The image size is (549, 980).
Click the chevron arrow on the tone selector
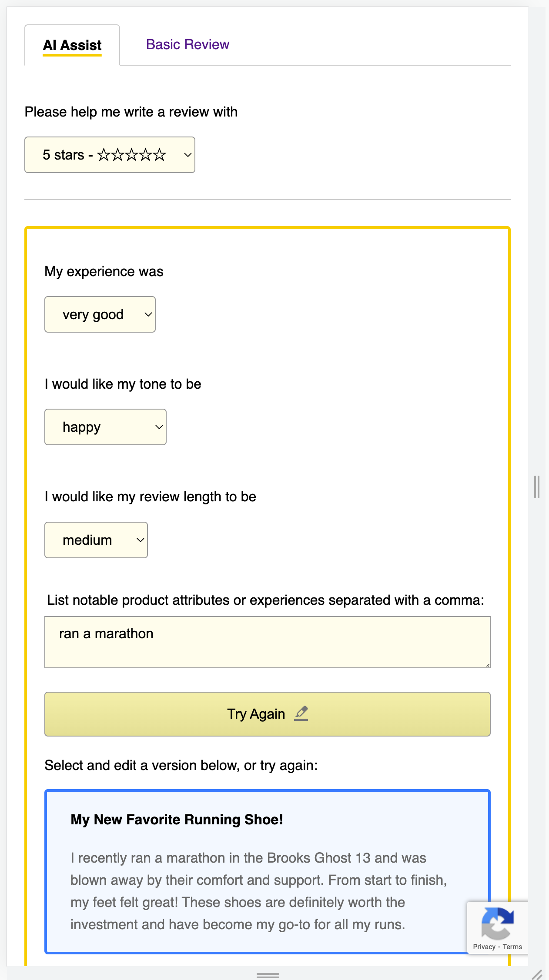pyautogui.click(x=159, y=427)
